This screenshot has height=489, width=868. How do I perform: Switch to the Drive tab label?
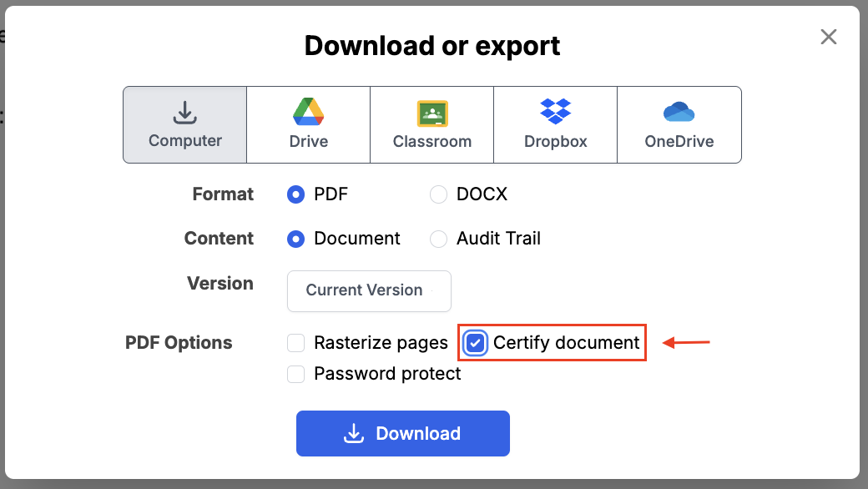[x=308, y=141]
